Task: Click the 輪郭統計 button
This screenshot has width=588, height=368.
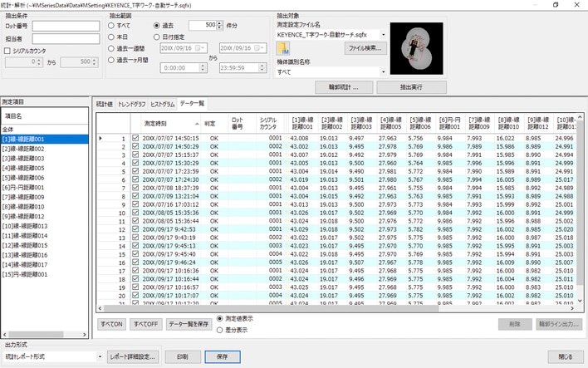Action: [344, 87]
